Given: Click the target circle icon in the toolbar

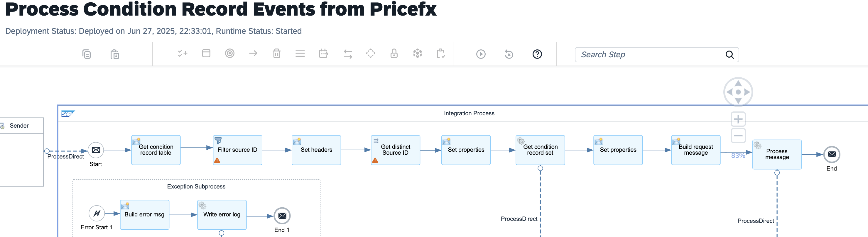Looking at the screenshot, I should [x=230, y=53].
